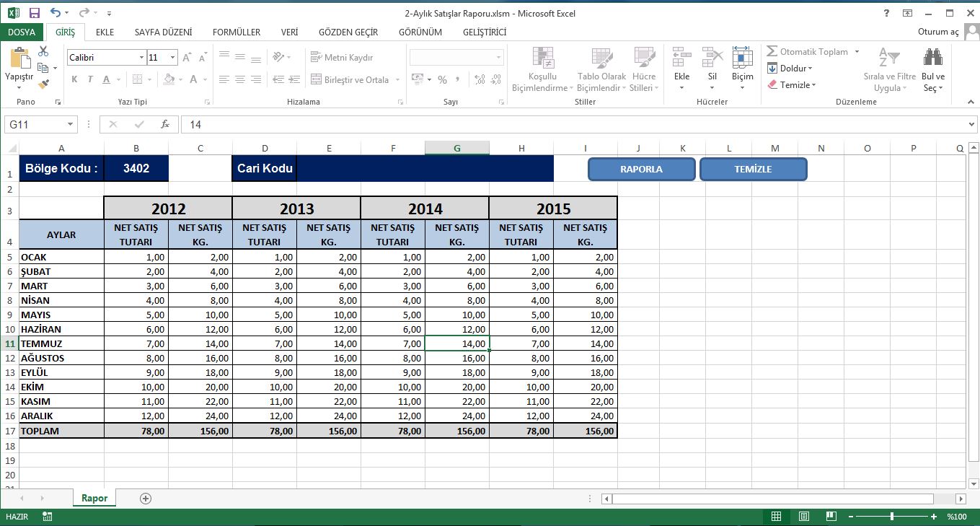980x526 pixels.
Task: Click Otomatik Toplam autosum
Action: pyautogui.click(x=808, y=51)
